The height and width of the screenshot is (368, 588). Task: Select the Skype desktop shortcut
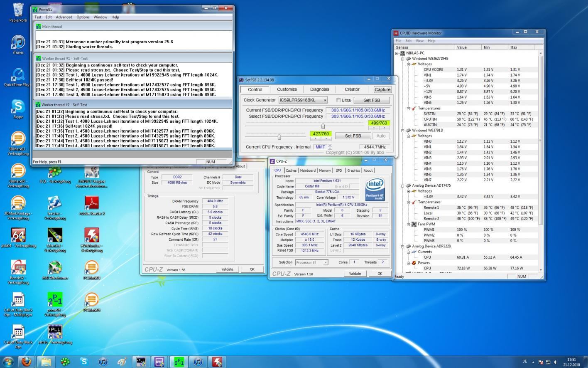click(18, 109)
